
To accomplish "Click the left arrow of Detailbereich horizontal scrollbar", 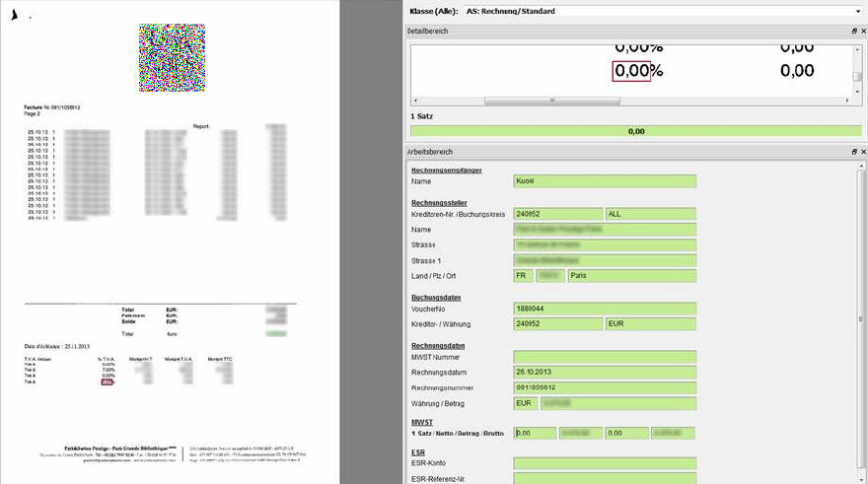I will (415, 101).
